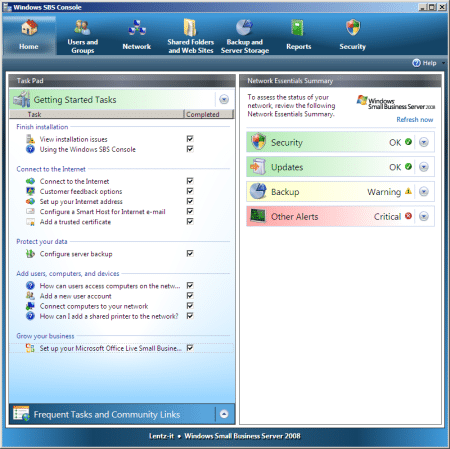Click the Reports green notebook icon
The width and height of the screenshot is (450, 449).
click(297, 28)
